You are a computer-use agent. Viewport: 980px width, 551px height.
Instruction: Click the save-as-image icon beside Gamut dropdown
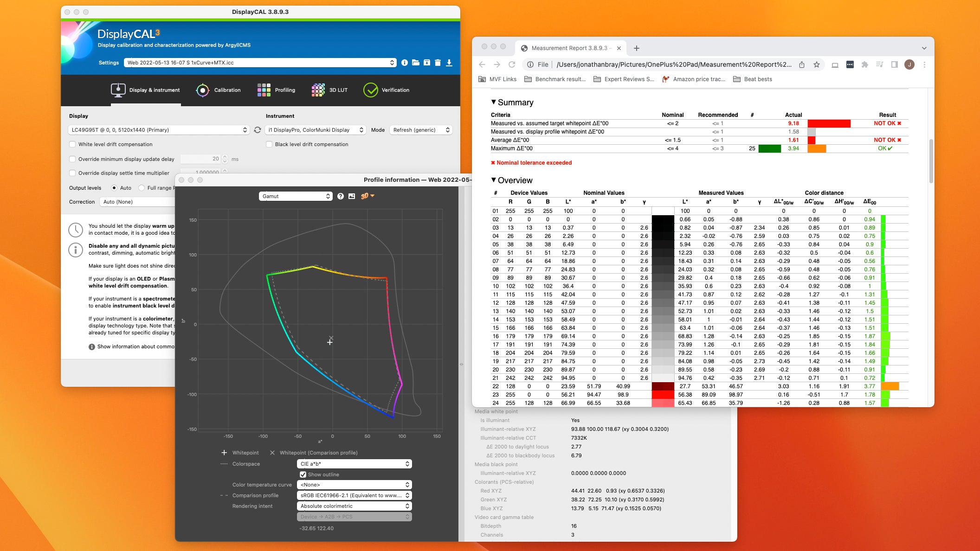[352, 196]
